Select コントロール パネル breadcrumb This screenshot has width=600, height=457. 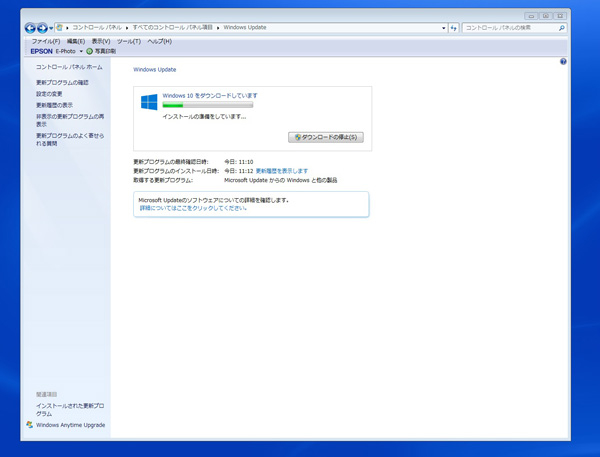coord(97,28)
